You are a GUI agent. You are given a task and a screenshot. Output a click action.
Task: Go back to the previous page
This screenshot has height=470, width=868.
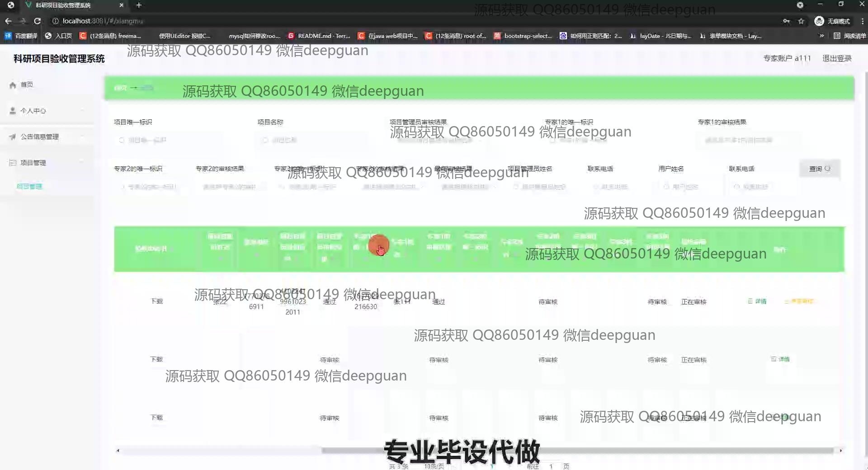(x=8, y=21)
